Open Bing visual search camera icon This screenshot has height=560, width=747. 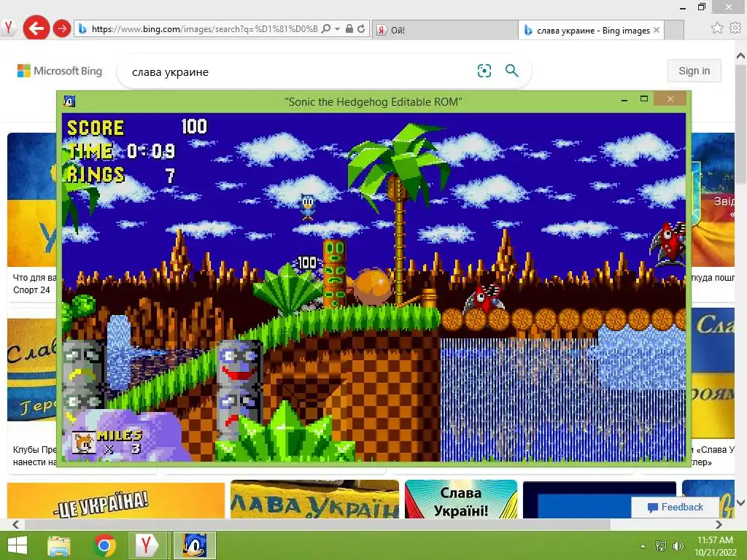pyautogui.click(x=484, y=71)
